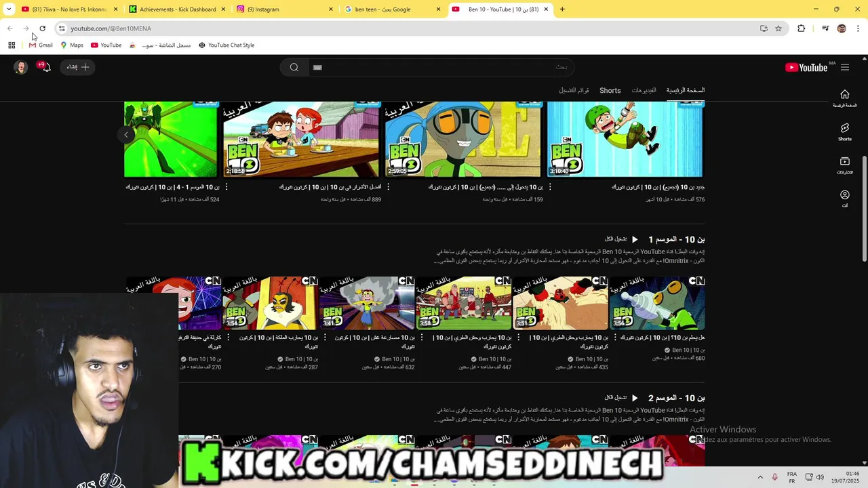Screen dimensions: 868x488
Task: Open the Chrome extensions puzzle icon
Action: pyautogui.click(x=802, y=28)
